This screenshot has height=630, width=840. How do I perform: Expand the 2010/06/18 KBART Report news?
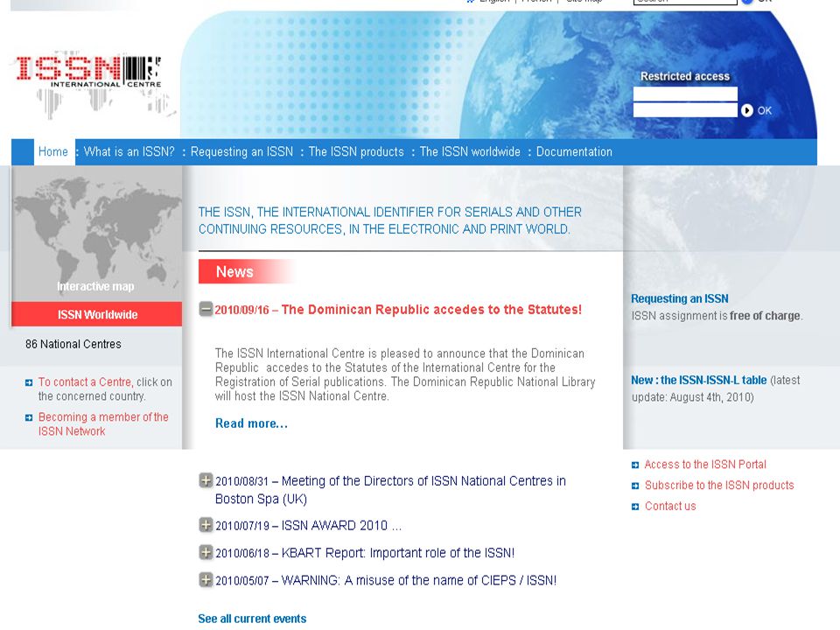206,552
